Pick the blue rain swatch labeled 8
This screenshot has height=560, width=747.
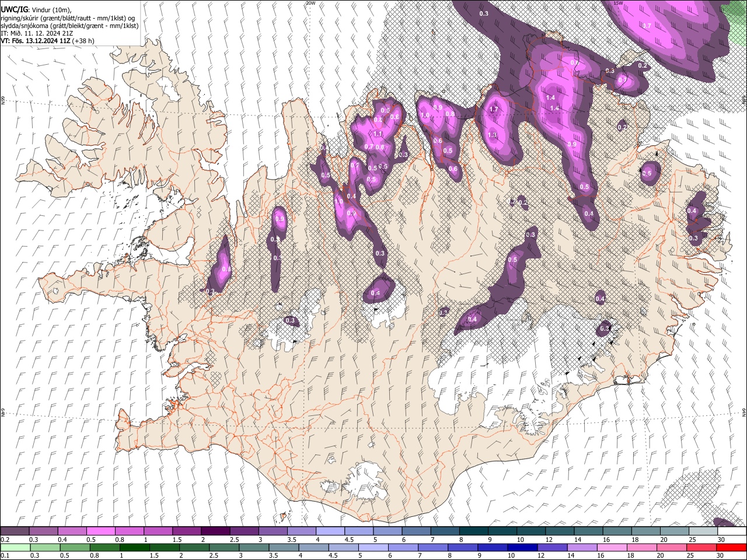(x=463, y=547)
